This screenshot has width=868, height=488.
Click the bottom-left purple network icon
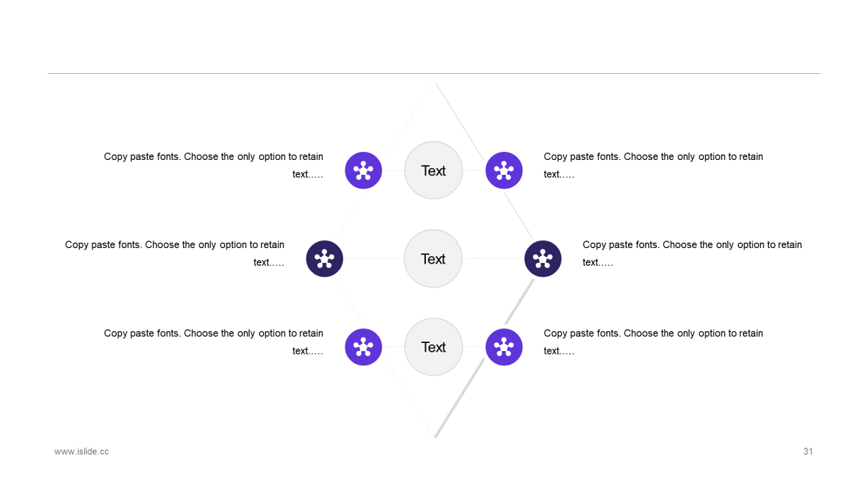click(x=363, y=347)
